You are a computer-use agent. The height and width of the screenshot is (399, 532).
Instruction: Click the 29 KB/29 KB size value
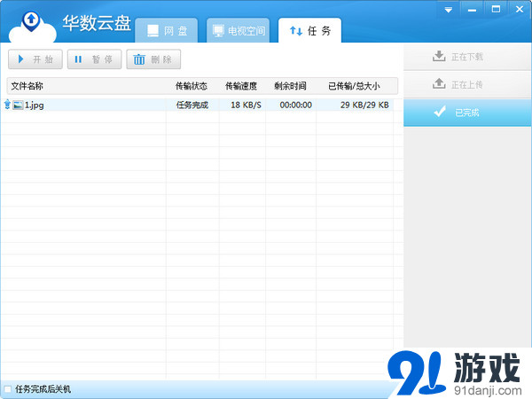364,106
